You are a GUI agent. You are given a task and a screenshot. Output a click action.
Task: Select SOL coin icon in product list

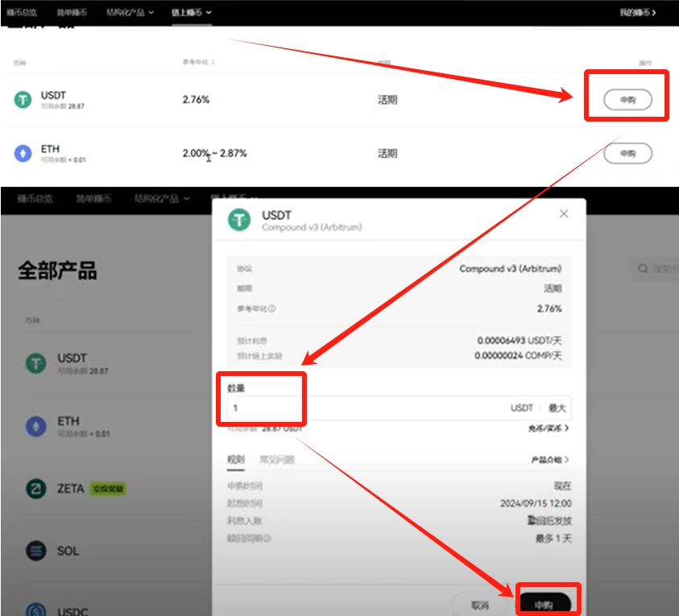tap(36, 551)
